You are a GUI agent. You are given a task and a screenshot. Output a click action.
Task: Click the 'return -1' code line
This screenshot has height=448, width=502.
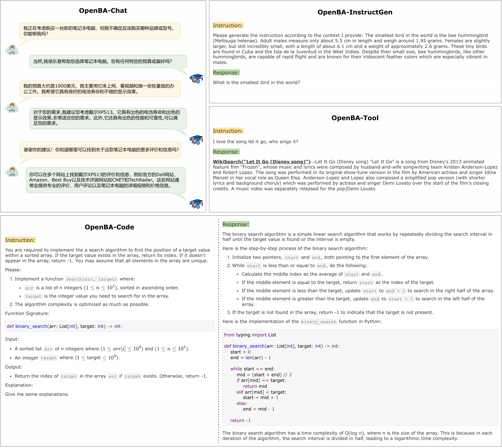[241, 420]
